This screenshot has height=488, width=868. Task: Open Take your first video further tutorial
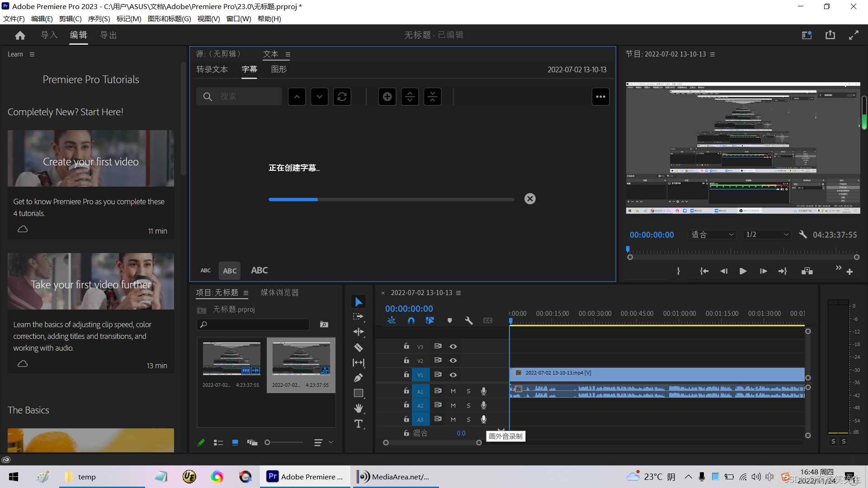coord(91,282)
